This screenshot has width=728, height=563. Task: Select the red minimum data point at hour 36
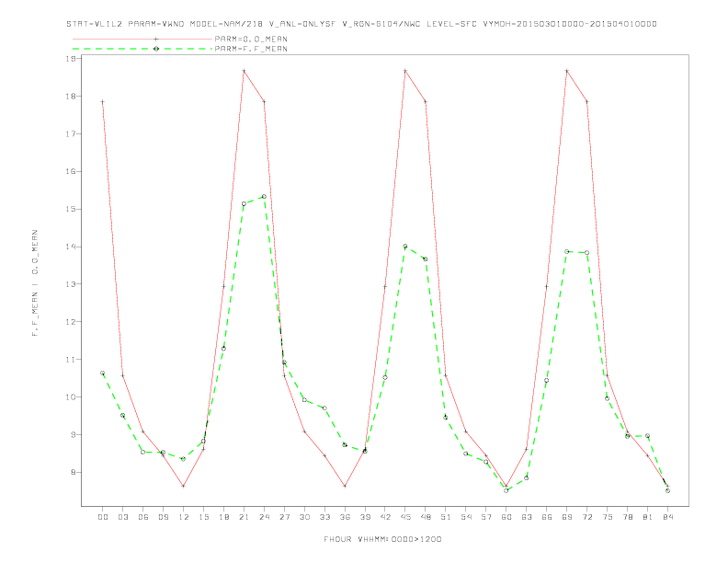pyautogui.click(x=345, y=486)
